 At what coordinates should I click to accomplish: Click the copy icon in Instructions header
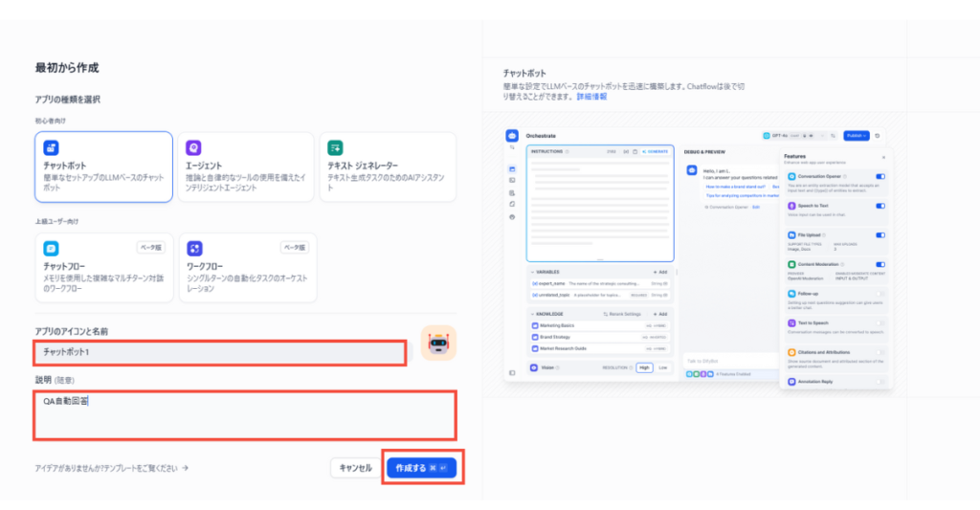point(635,152)
